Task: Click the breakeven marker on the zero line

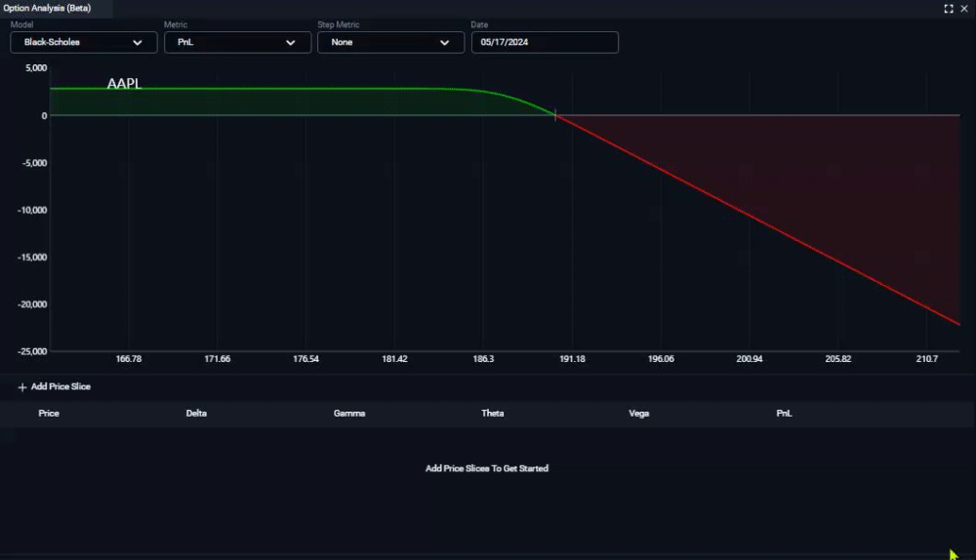Action: click(555, 115)
